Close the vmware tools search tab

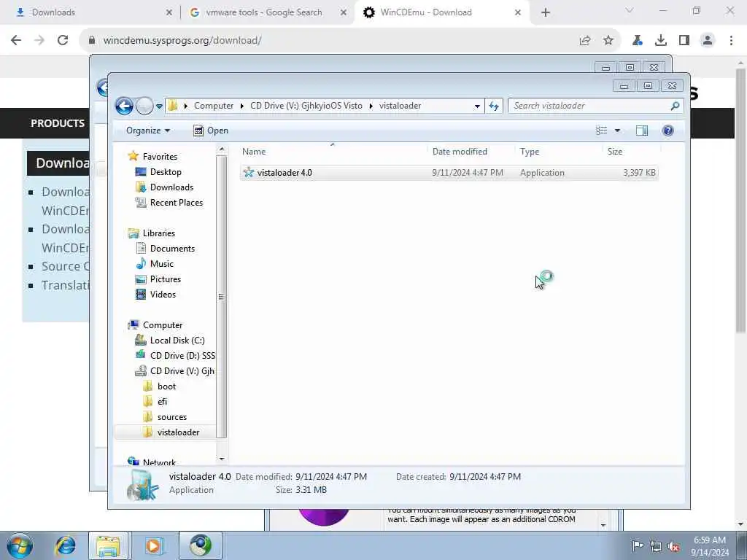(344, 12)
